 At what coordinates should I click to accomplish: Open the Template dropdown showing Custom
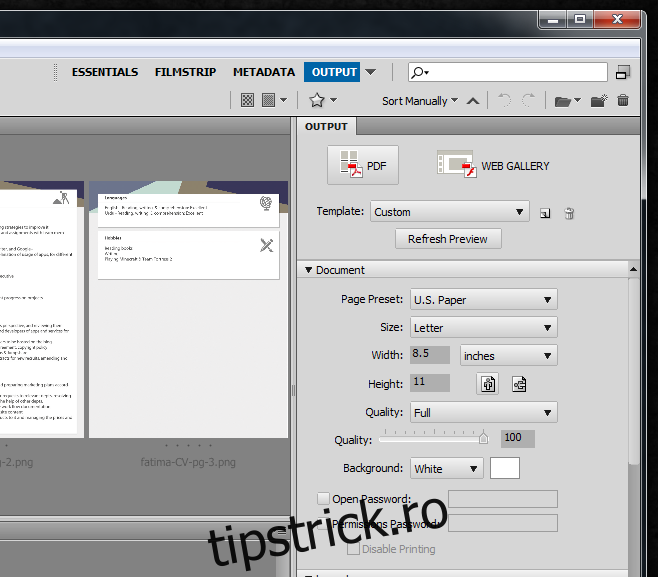(449, 211)
